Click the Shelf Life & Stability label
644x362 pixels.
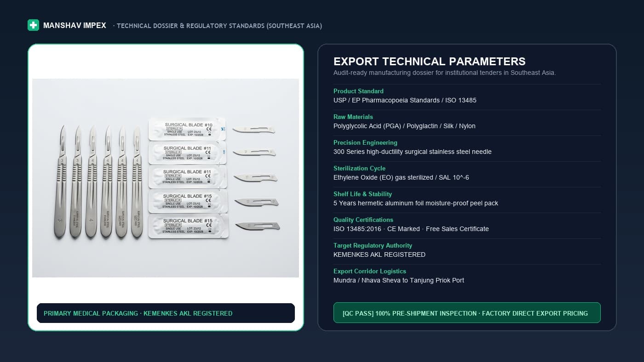[x=362, y=194]
